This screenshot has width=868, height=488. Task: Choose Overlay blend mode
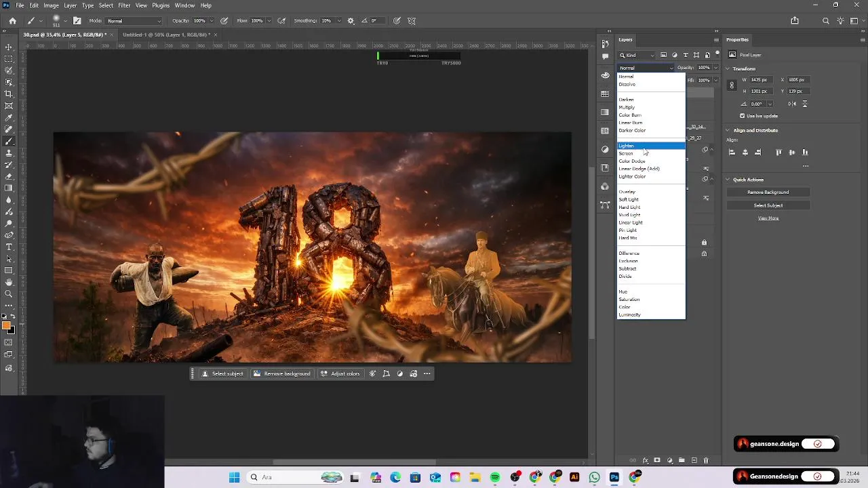pyautogui.click(x=651, y=192)
